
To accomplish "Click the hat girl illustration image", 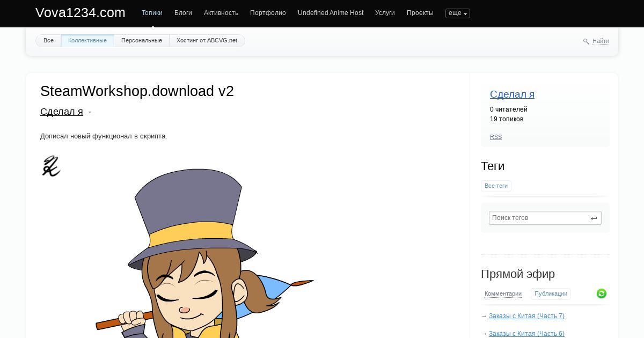I will [177, 247].
